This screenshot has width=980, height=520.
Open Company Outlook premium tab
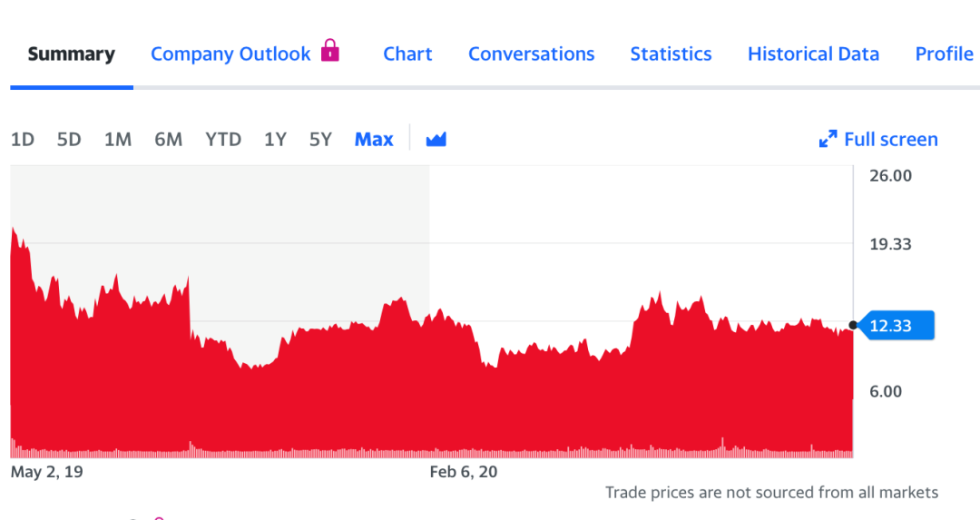[x=230, y=54]
